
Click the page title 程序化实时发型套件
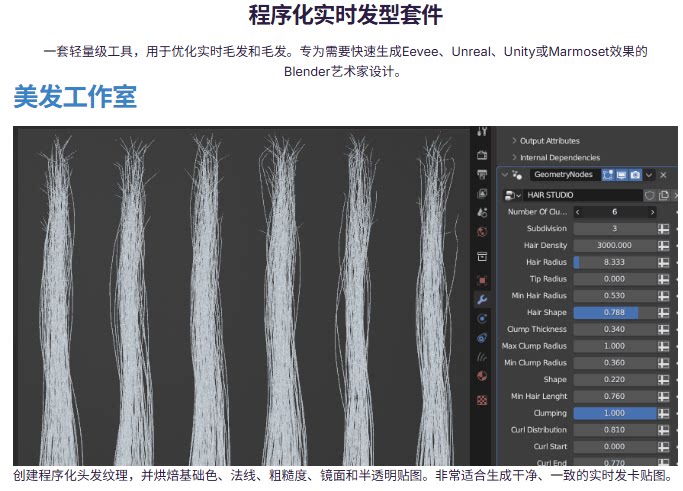[x=345, y=15]
